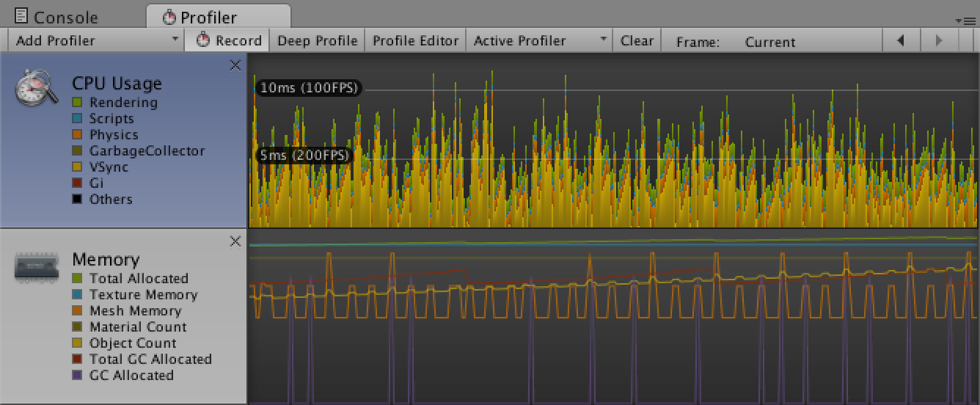Toggle the Rendering color swatch
The image size is (980, 405).
[x=77, y=103]
